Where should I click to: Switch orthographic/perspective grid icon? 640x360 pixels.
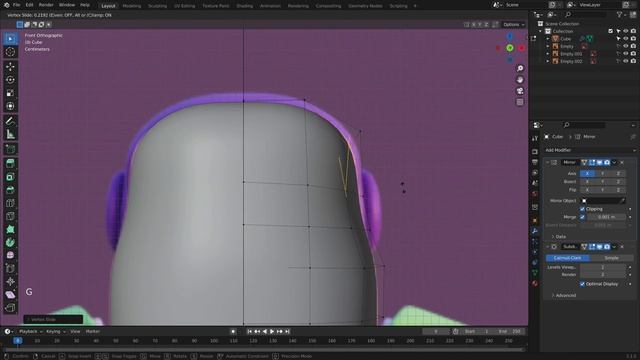pos(520,102)
